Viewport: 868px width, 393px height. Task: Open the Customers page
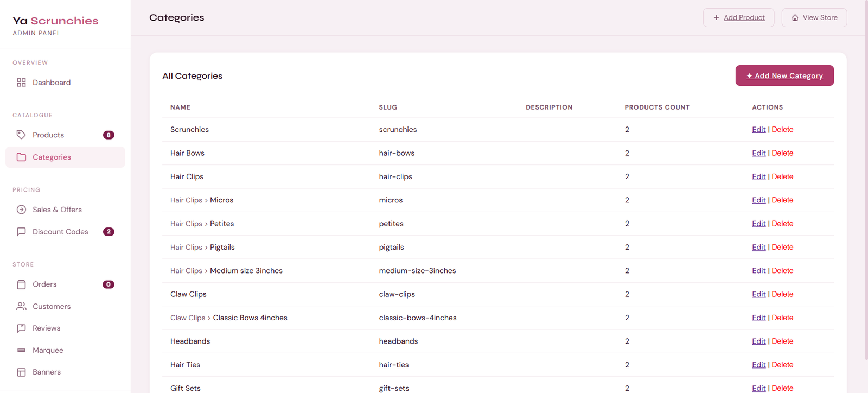point(65,306)
